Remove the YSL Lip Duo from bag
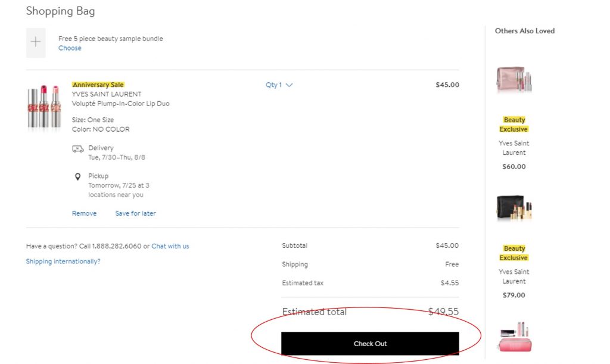The width and height of the screenshot is (610, 364). (84, 213)
